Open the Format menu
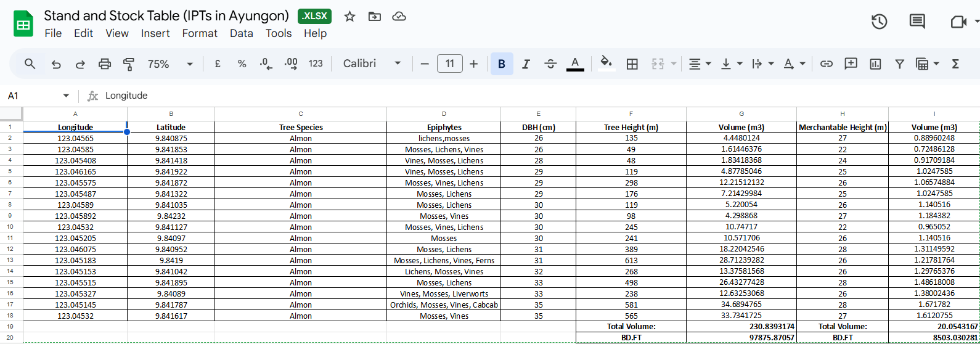Viewport: 980px width, 344px height. point(200,33)
